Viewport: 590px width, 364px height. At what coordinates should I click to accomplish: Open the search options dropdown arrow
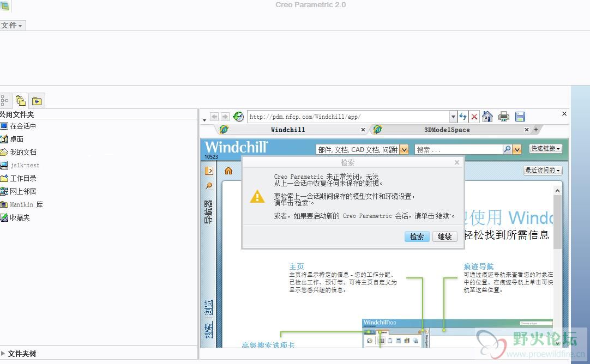click(517, 150)
